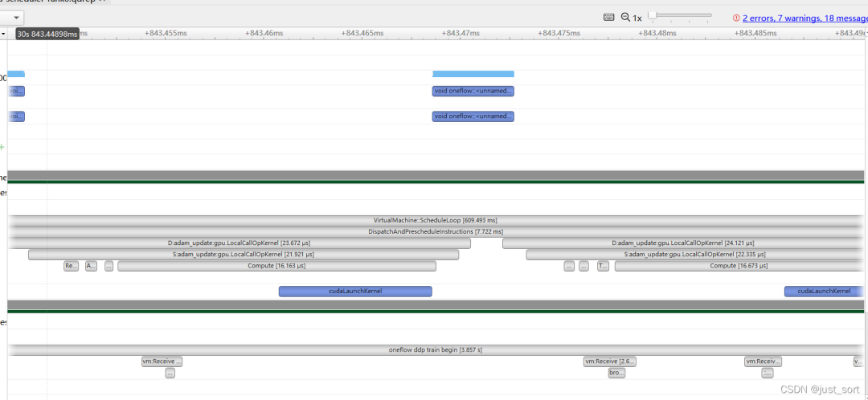Select the 'vm:Receive ...' block near +843.455ms
Screen dimensions: 868x400
pos(162,361)
